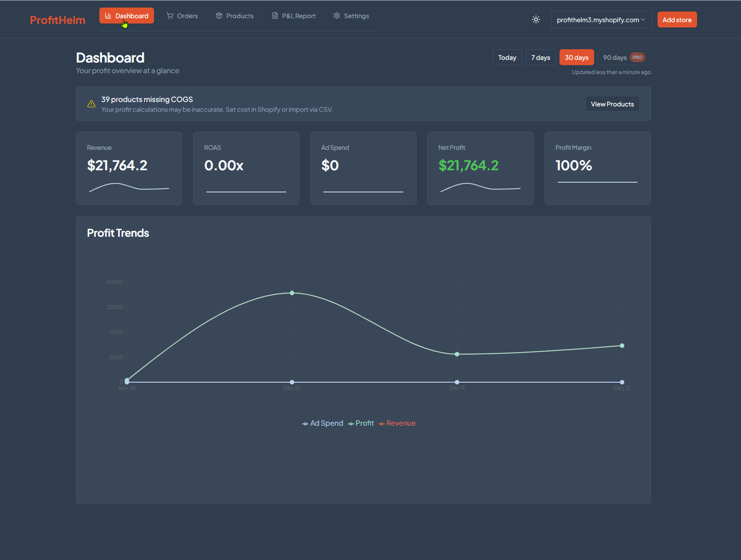741x560 pixels.
Task: Click the View Products button
Action: point(612,104)
